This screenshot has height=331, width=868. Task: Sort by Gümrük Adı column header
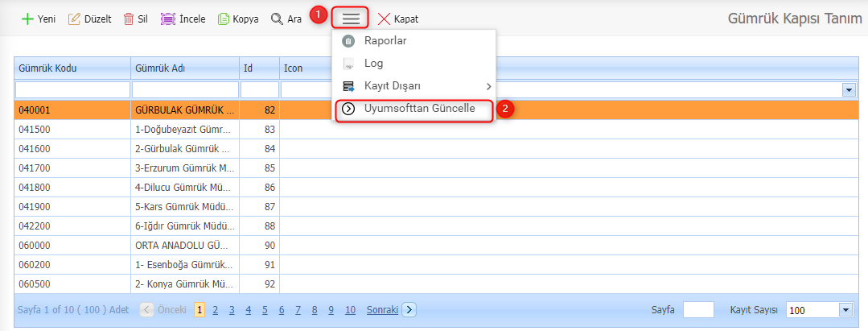point(184,68)
